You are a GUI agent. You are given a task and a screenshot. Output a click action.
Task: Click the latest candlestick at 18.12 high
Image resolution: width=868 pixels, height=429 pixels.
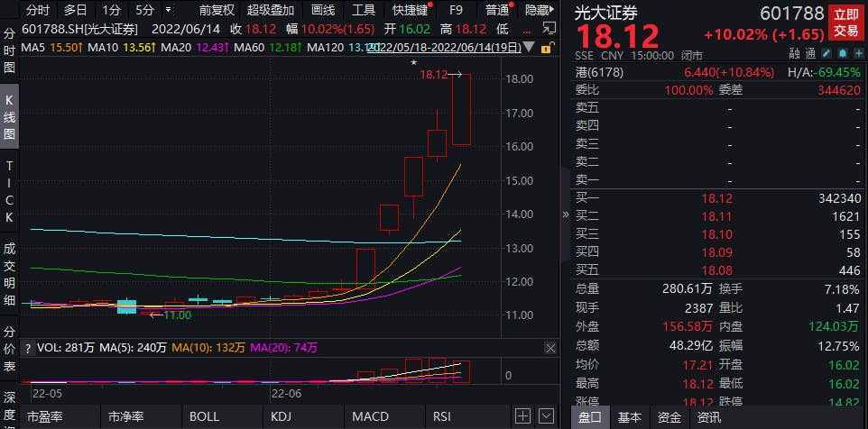[x=461, y=109]
